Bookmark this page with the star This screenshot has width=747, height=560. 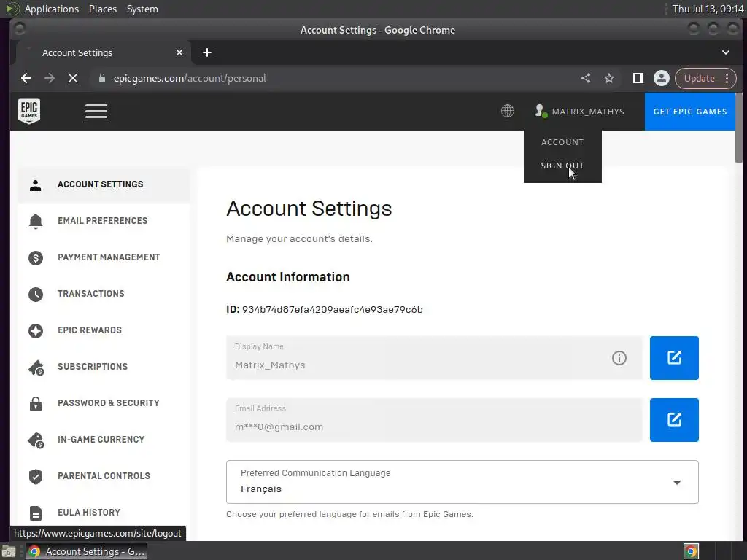tap(609, 78)
